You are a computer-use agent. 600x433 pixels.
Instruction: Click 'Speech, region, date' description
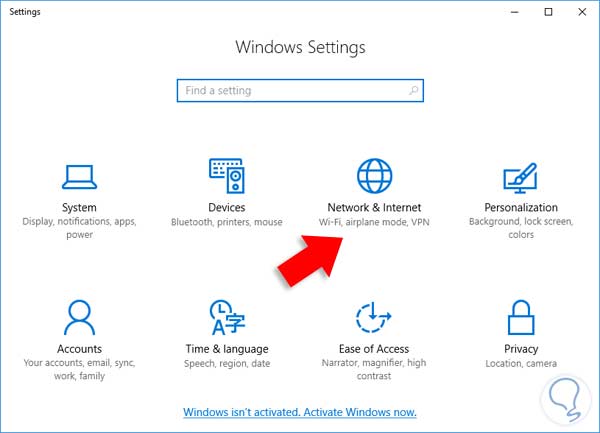click(x=227, y=364)
